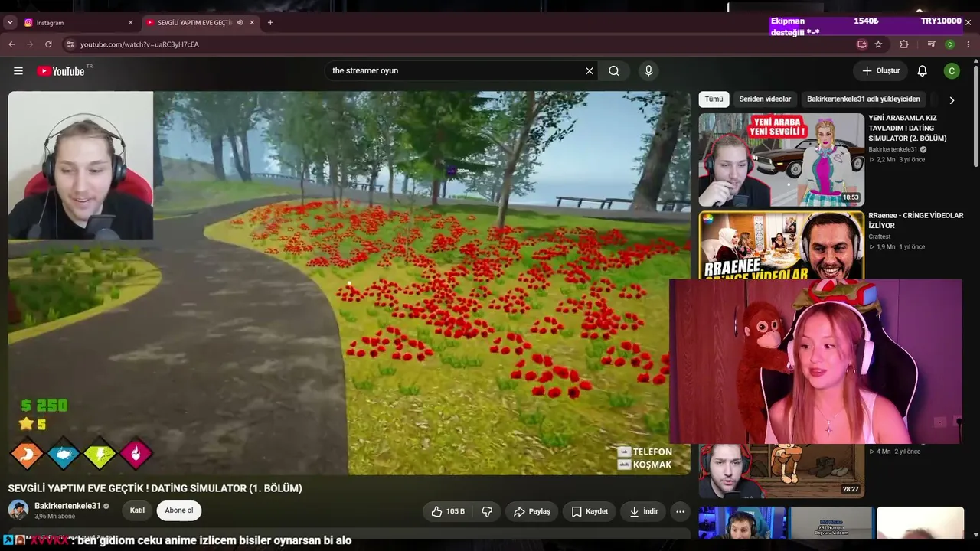Screen dimensions: 980x551
Task: Click the Oluştur create button
Action: (x=880, y=71)
